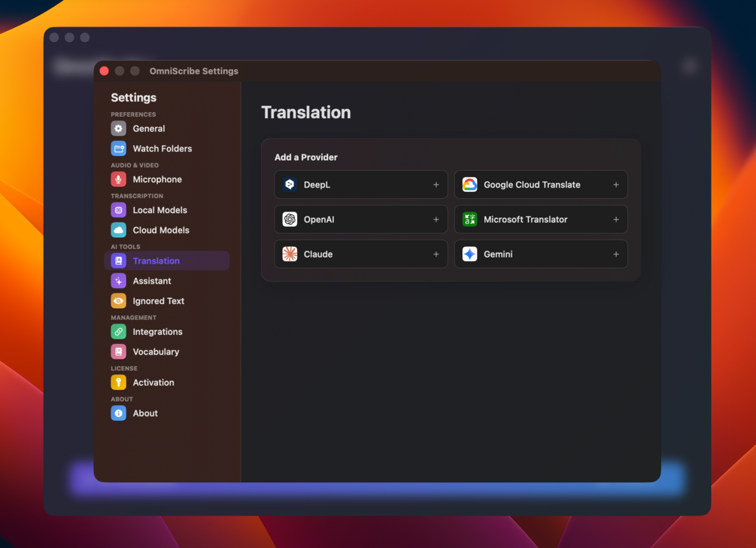
Task: Select Local Models label in sidebar
Action: (x=160, y=210)
